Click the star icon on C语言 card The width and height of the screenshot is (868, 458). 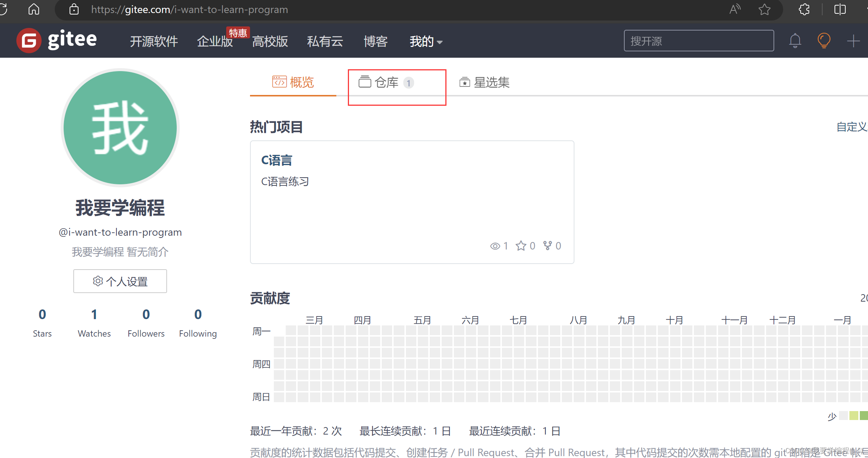pos(521,246)
